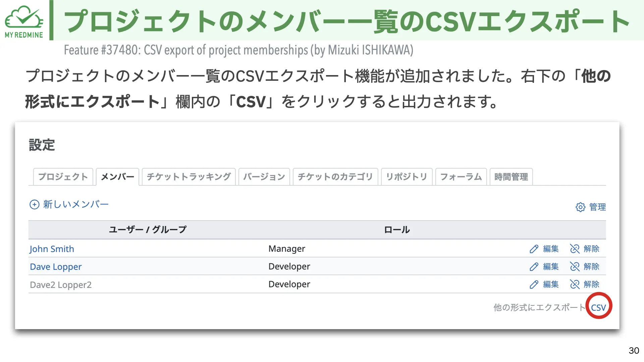This screenshot has width=644, height=362.
Task: Select the メンバー tab
Action: click(x=117, y=177)
